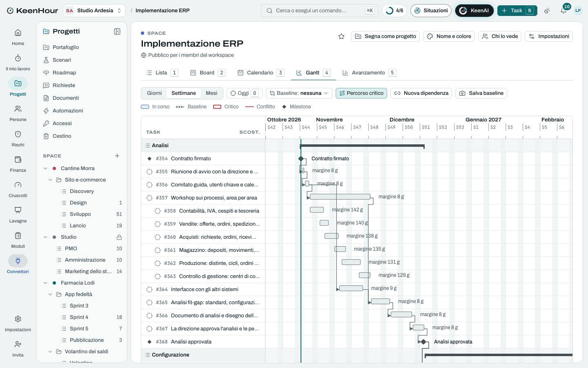Open the Lavagne whiteboards
This screenshot has width=588, height=368.
18,215
